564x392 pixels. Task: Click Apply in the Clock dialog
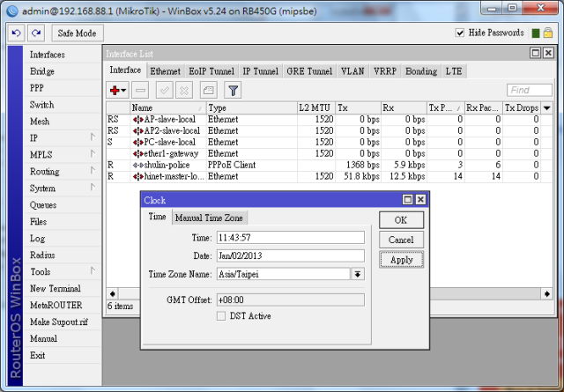[x=401, y=260]
